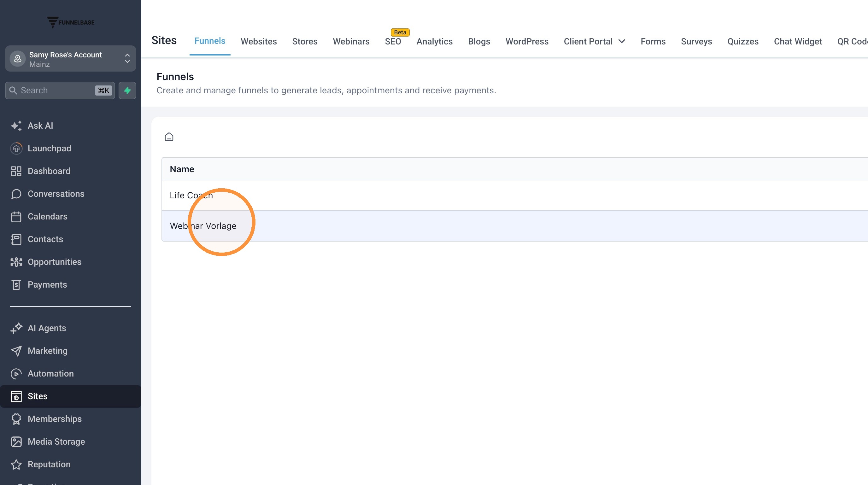Viewport: 868px width, 485px height.
Task: Click the home breadcrumb icon
Action: click(169, 137)
